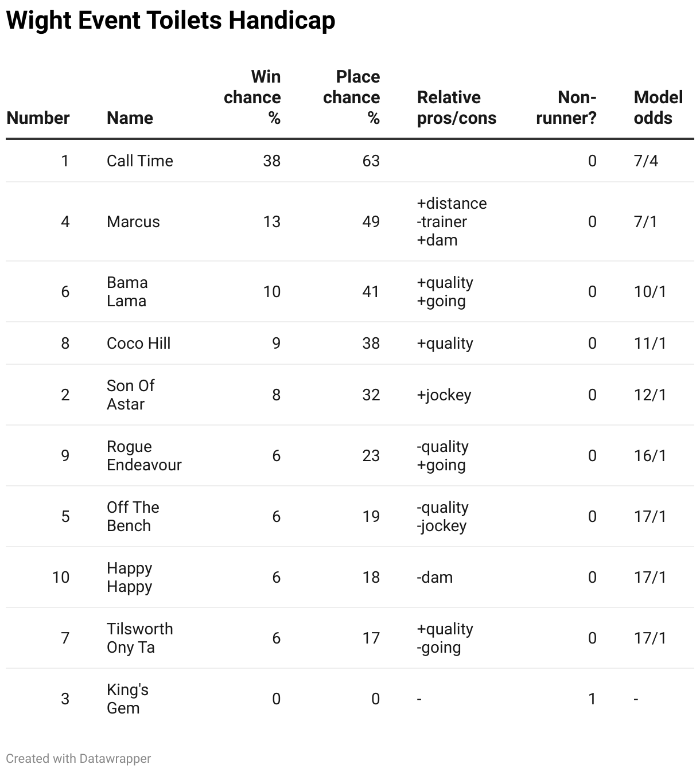Click Off The Bench 17/1 odds
Viewport: 700px width, 772px height.
(x=650, y=516)
